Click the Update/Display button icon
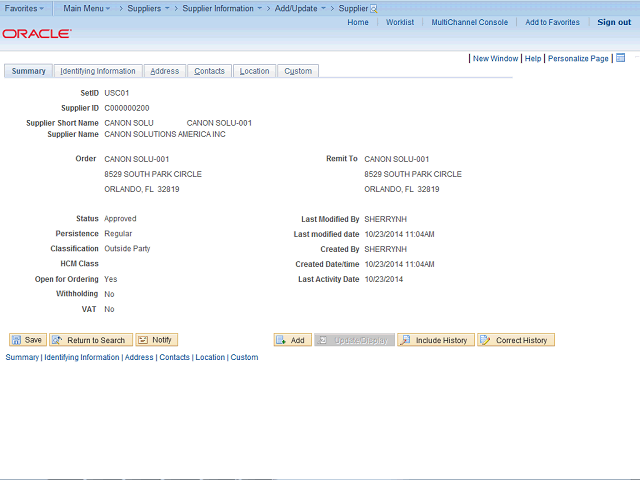 click(x=322, y=340)
